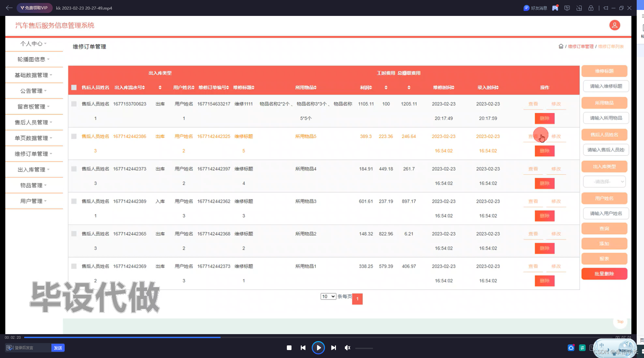
Task: Skip to previous video
Action: coord(303,348)
